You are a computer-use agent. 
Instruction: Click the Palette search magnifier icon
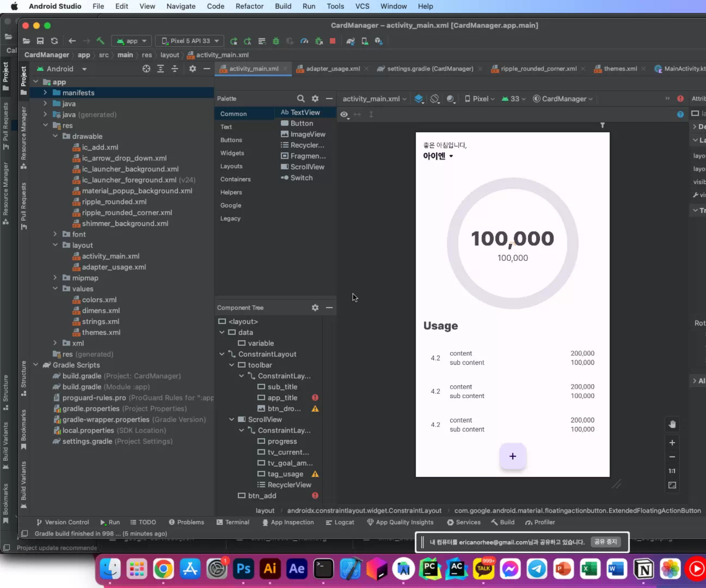(300, 99)
